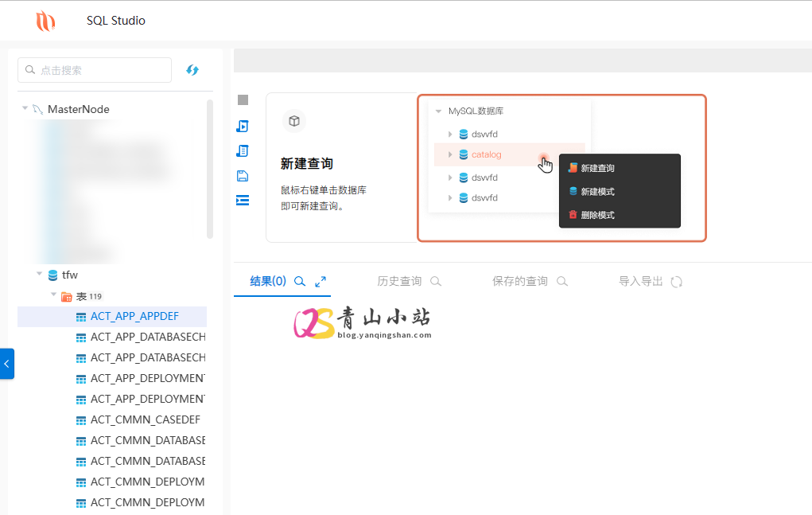Click the 点击搜索 search field
The height and width of the screenshot is (515, 812).
(x=95, y=70)
